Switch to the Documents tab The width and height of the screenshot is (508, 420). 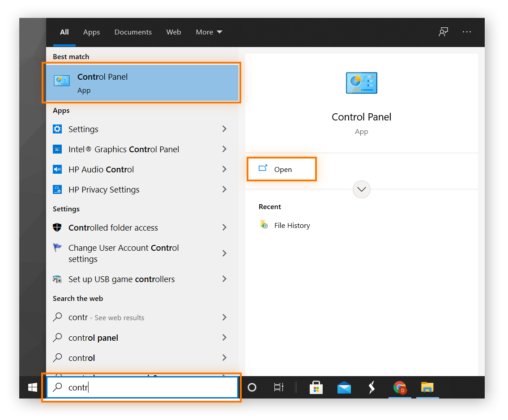133,32
